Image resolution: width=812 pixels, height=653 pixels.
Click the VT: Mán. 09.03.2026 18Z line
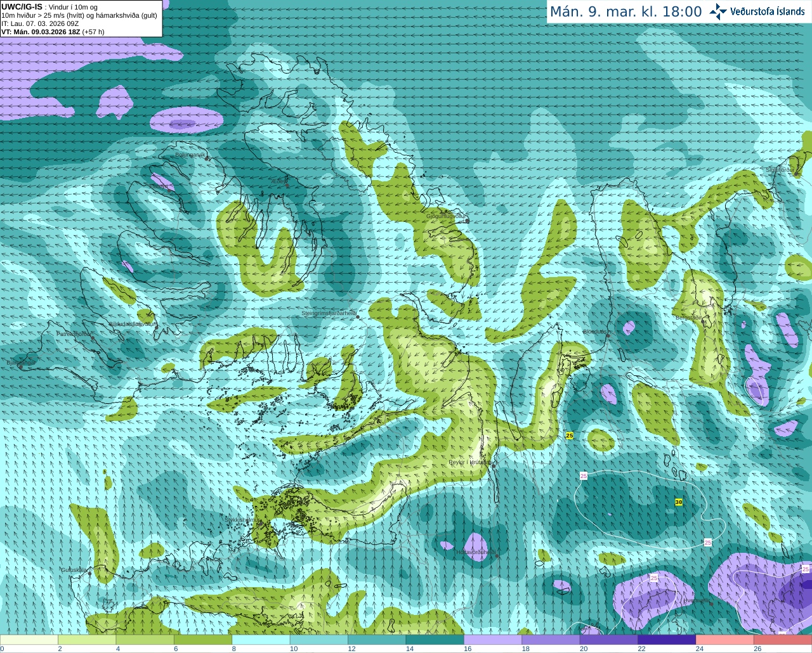coord(53,32)
